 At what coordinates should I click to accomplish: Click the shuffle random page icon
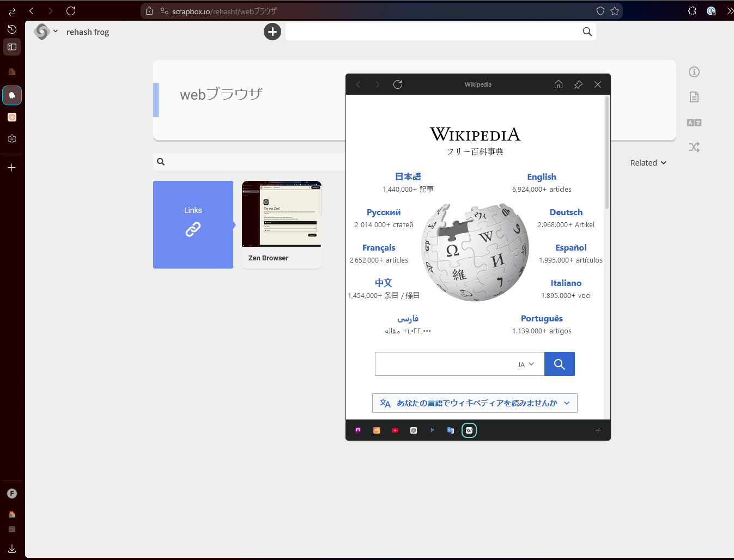694,147
